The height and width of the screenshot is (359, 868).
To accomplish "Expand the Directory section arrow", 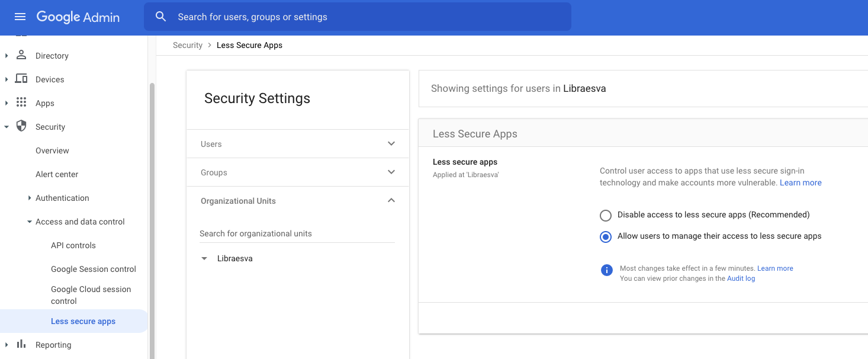I will (x=7, y=56).
